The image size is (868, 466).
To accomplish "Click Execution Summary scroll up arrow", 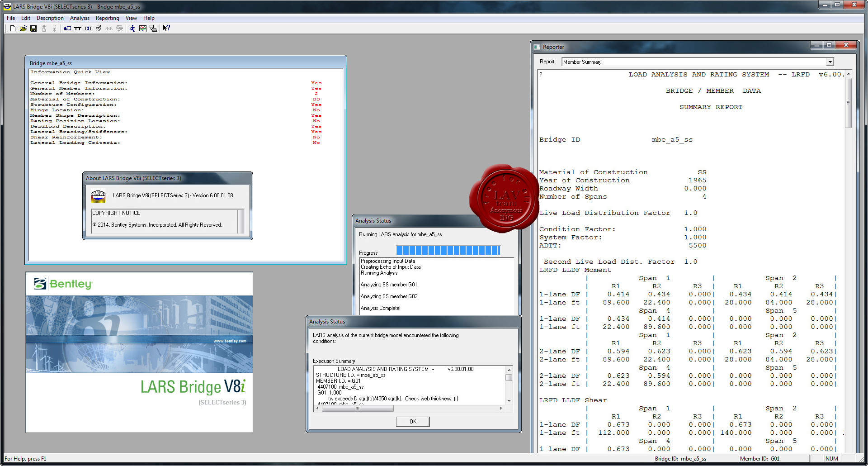I will coord(509,370).
